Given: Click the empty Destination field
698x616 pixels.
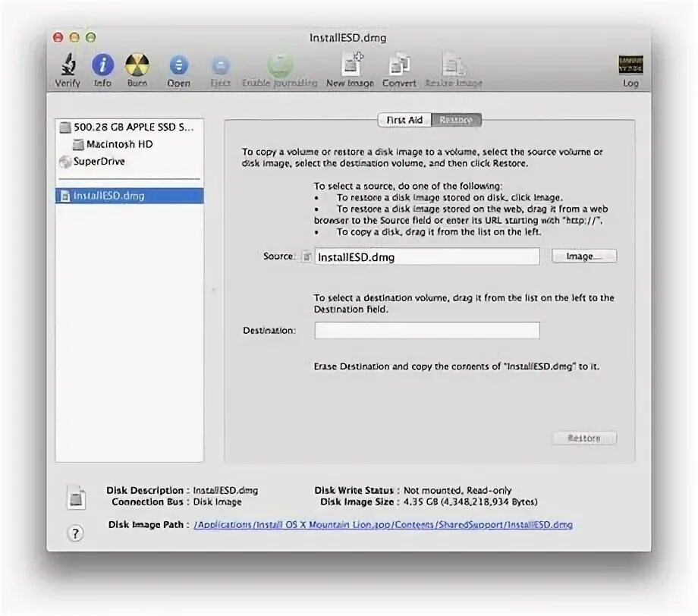Looking at the screenshot, I should click(427, 330).
